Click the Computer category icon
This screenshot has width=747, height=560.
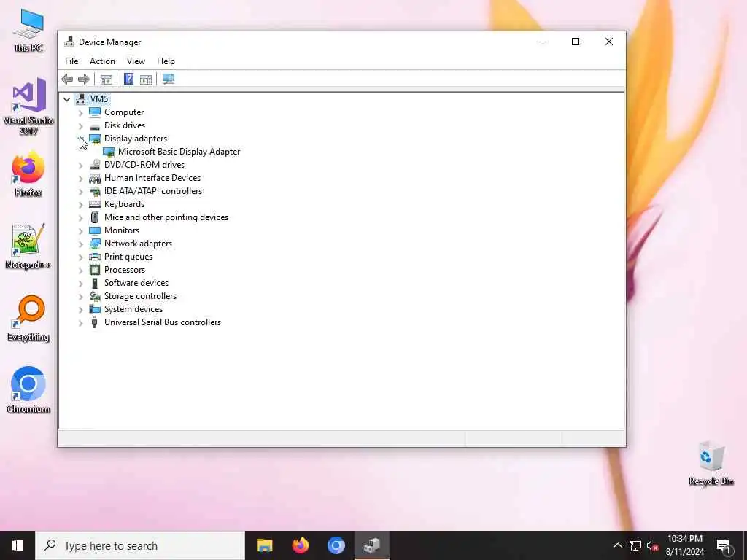click(x=95, y=112)
